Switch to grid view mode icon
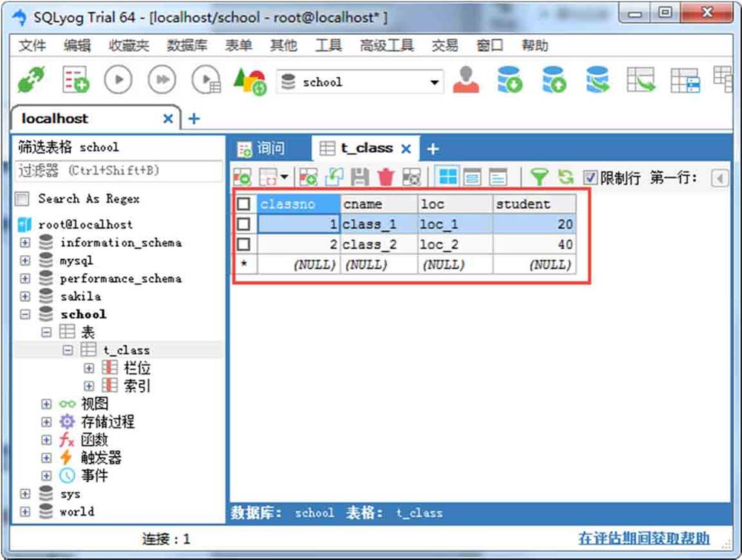Screen dimensions: 742x560 click(447, 177)
